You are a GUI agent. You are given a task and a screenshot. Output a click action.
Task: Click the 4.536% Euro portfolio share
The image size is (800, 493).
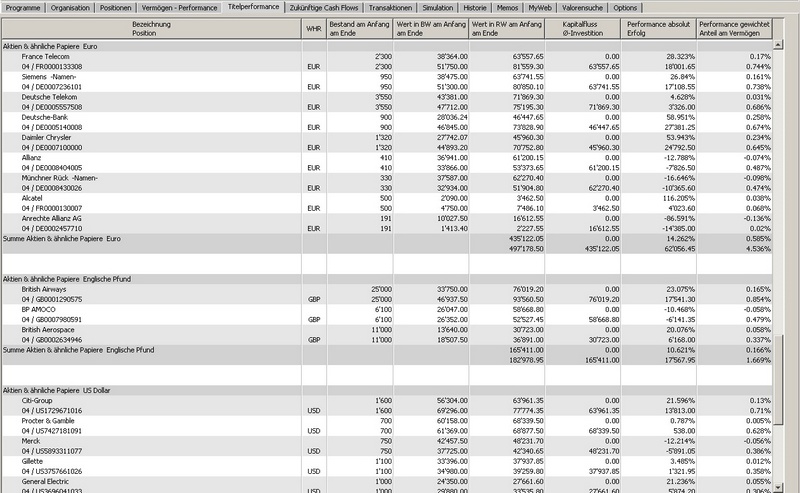tap(758, 249)
